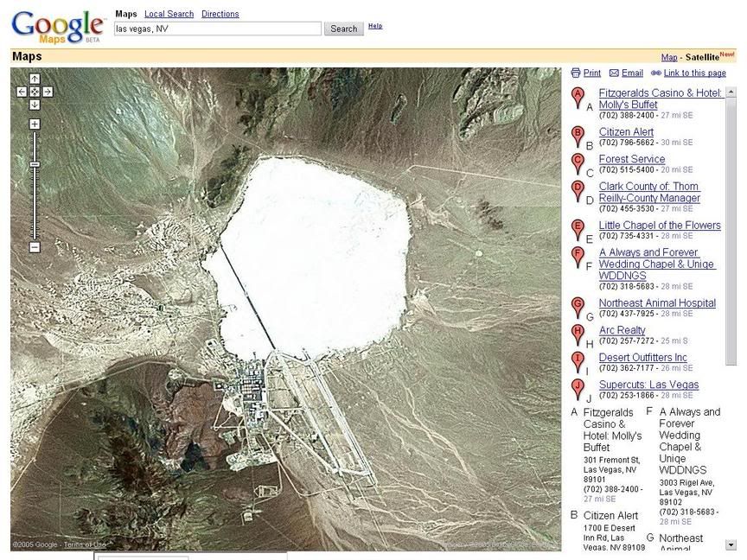This screenshot has height=560, width=747.
Task: Open Link to this page
Action: pyautogui.click(x=694, y=73)
